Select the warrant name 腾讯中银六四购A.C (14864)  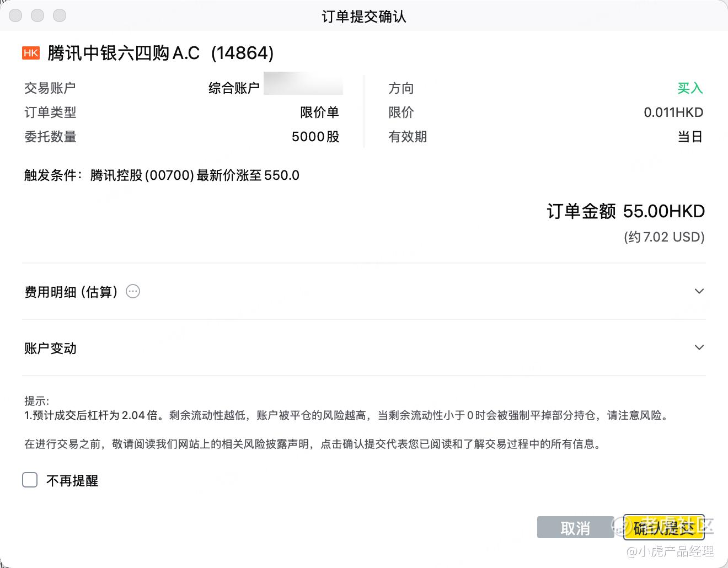(160, 53)
